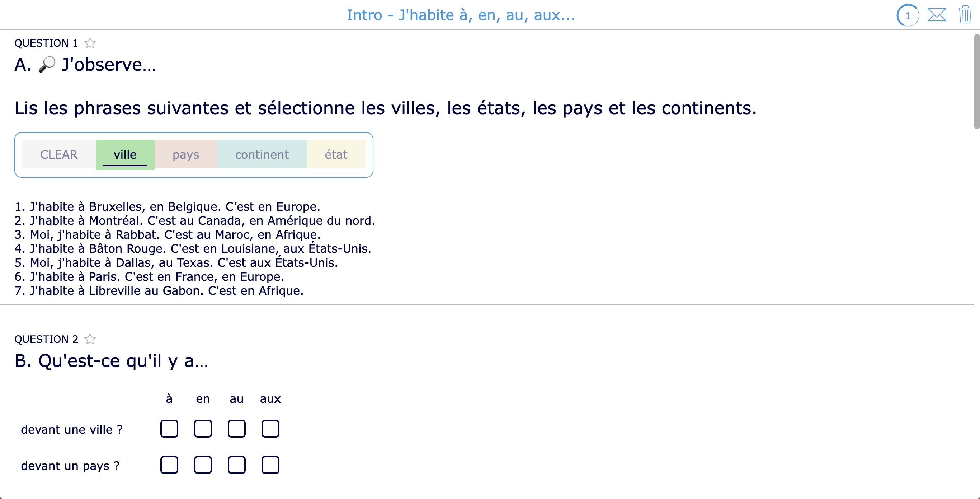Click the trash can icon

pos(965,15)
